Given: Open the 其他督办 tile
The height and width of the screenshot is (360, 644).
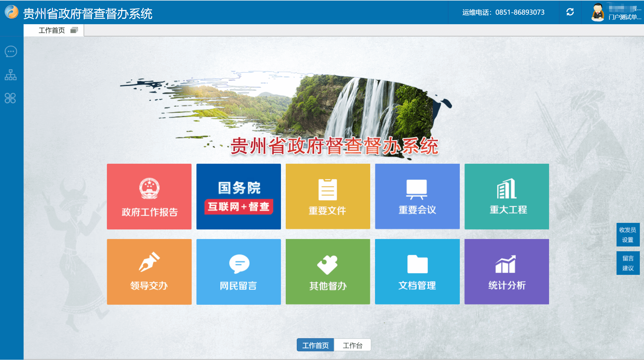Looking at the screenshot, I should (x=328, y=272).
